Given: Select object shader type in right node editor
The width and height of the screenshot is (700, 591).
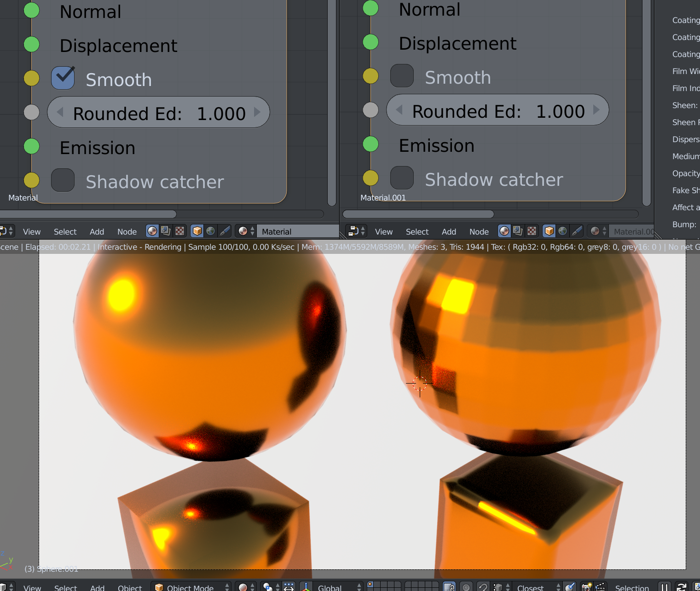Looking at the screenshot, I should (549, 231).
